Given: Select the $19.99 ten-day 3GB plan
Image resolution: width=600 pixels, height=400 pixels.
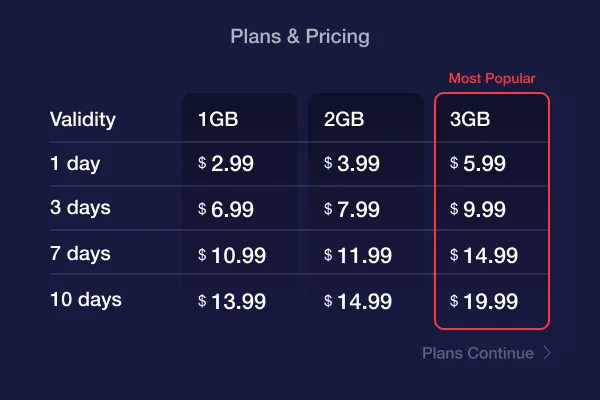Looking at the screenshot, I should click(484, 301).
